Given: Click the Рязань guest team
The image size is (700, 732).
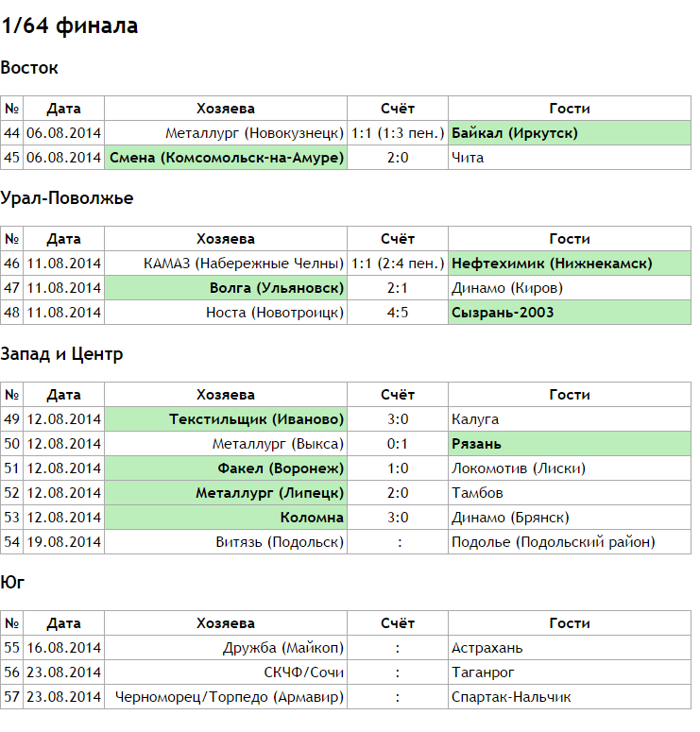Looking at the screenshot, I should [476, 444].
